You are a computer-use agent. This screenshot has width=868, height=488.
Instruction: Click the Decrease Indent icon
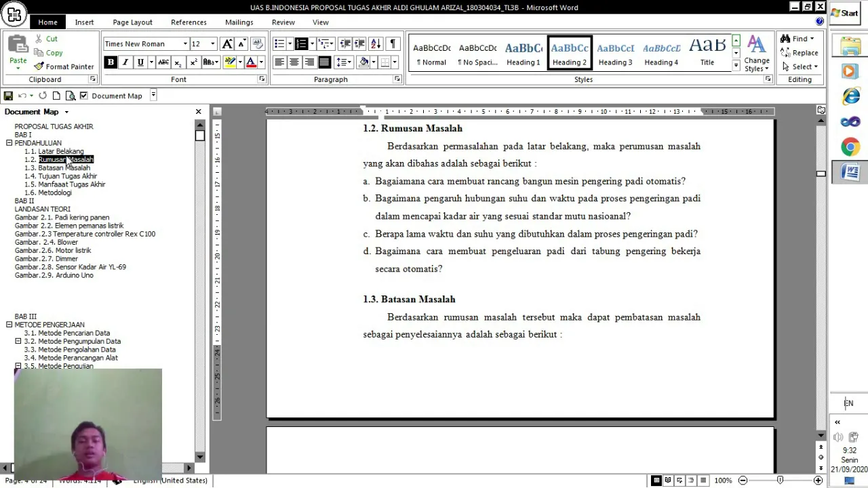coord(345,44)
